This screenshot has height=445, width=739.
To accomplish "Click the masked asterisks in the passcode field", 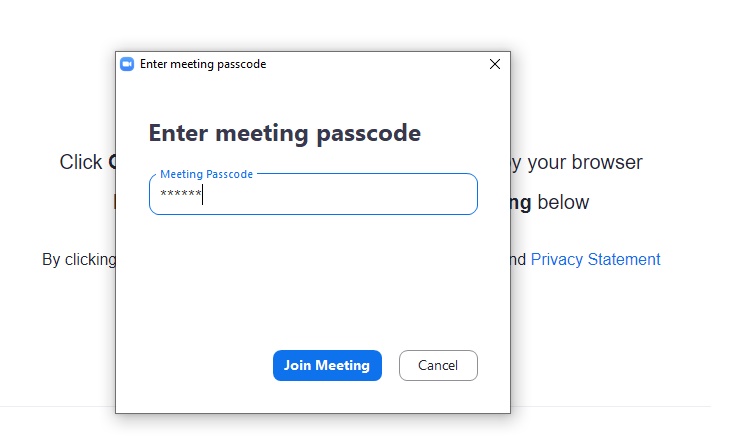I will point(180,194).
